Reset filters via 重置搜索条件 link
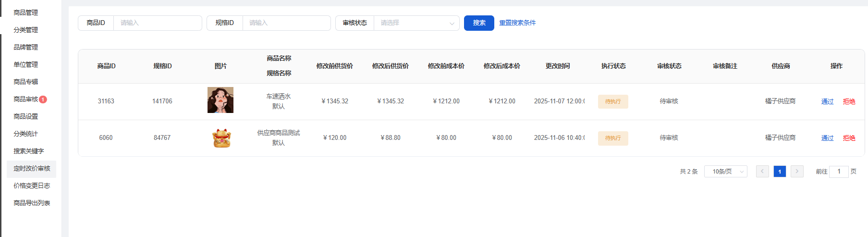Image resolution: width=868 pixels, height=237 pixels. click(x=517, y=23)
